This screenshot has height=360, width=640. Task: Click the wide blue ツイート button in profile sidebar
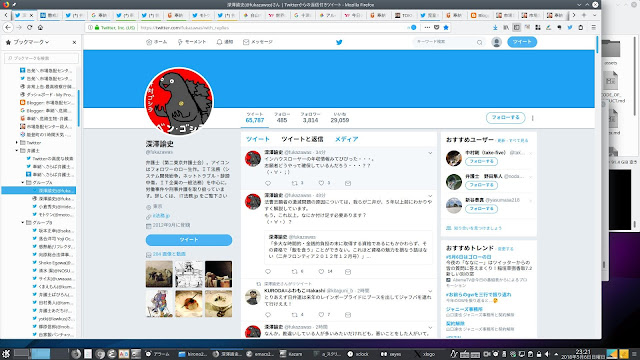pyautogui.click(x=189, y=240)
